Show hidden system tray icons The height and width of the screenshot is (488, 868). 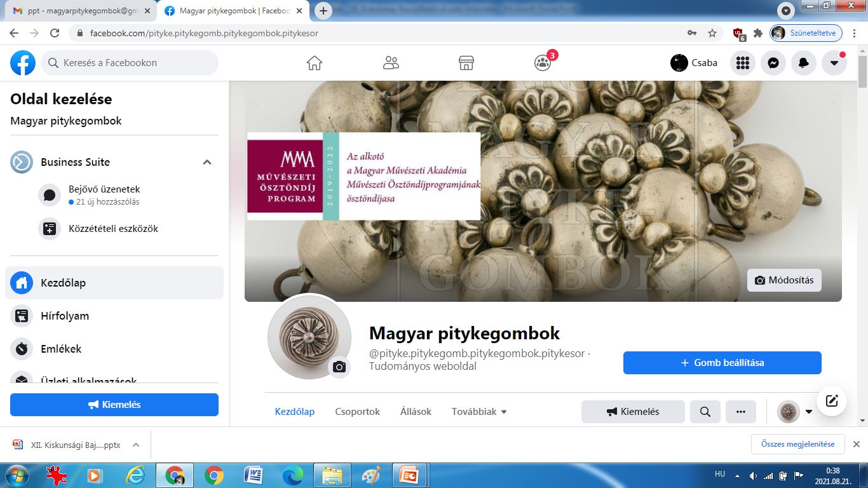pos(737,475)
